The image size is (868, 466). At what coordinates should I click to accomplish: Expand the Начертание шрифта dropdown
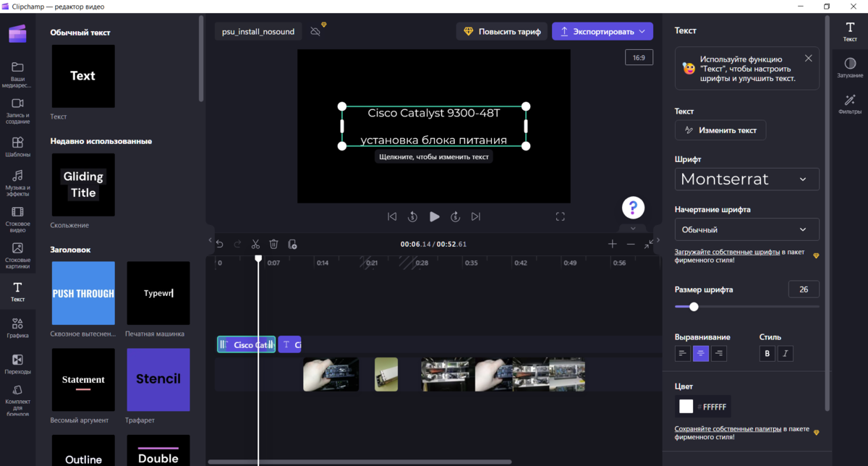(746, 229)
